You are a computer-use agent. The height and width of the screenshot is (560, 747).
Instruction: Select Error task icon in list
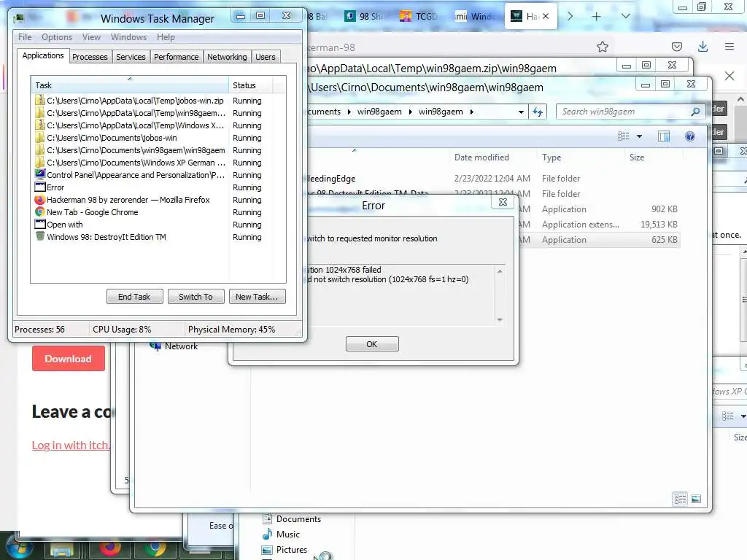[40, 187]
